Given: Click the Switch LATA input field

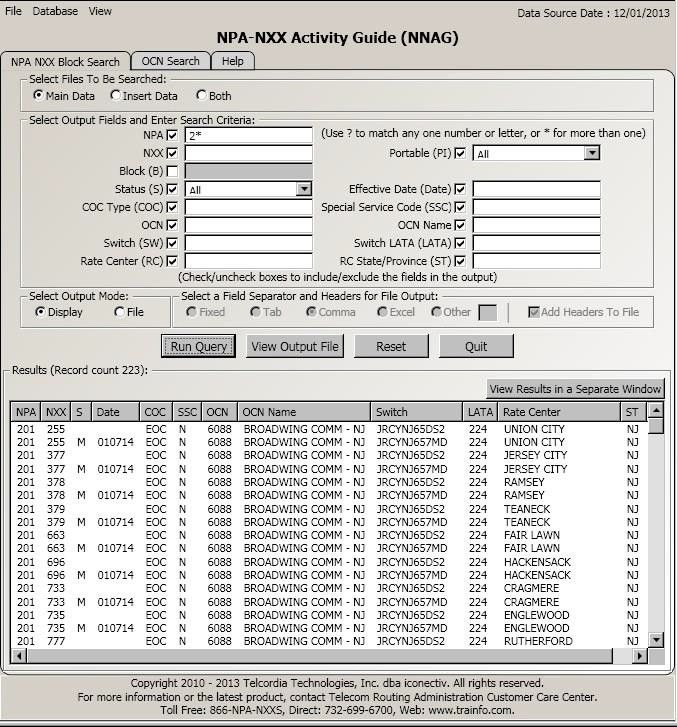Looking at the screenshot, I should tap(536, 243).
